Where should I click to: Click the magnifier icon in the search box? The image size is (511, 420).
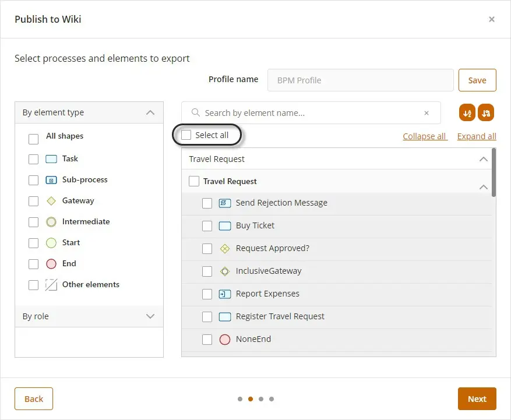click(196, 113)
